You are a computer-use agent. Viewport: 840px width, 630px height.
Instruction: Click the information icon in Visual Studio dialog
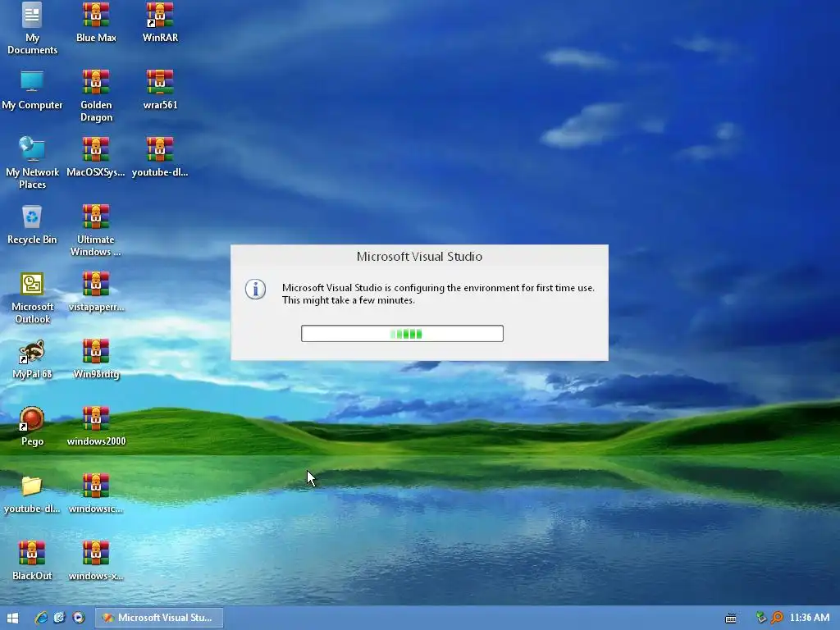(256, 290)
